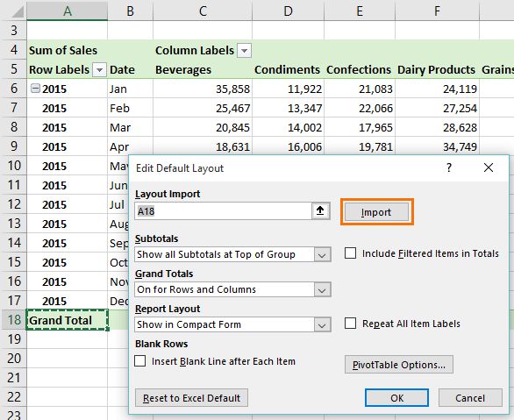This screenshot has height=420, width=514.
Task: Expand the Subtotals combo box
Action: click(322, 254)
